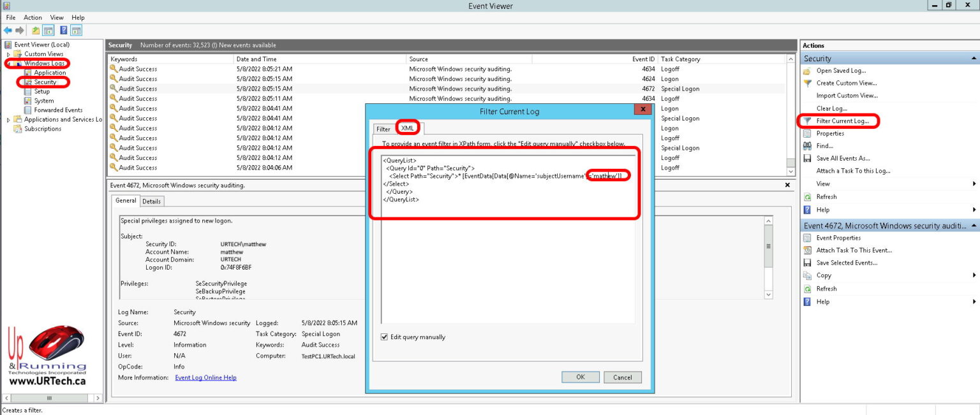Click the Save All Events As icon

[x=807, y=159]
